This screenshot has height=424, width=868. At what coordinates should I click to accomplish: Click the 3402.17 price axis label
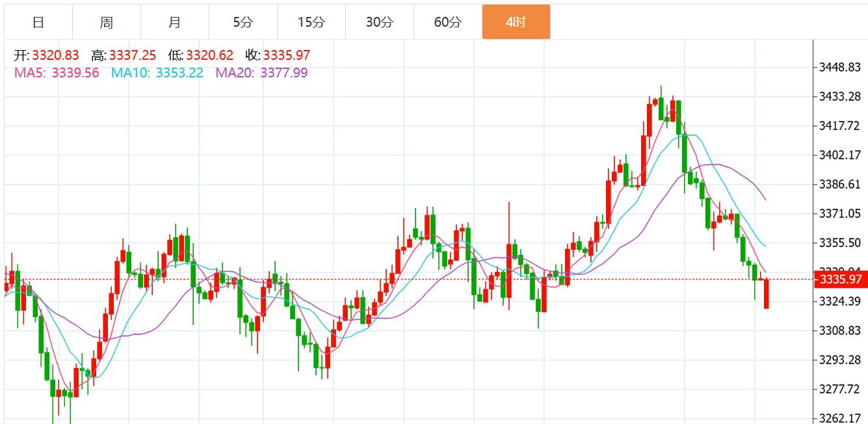pyautogui.click(x=839, y=155)
